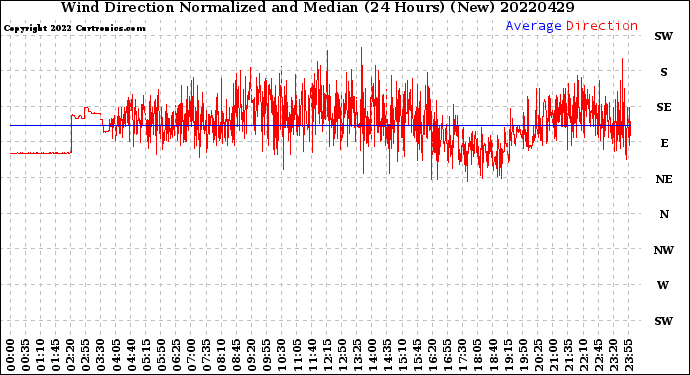Click the "23:55" time axis label
The width and height of the screenshot is (690, 375).
628,355
